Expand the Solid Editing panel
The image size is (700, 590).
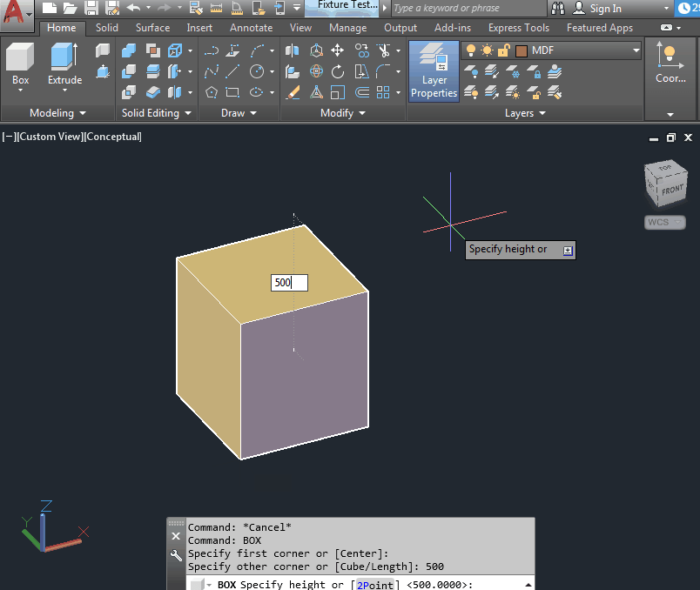pos(157,113)
